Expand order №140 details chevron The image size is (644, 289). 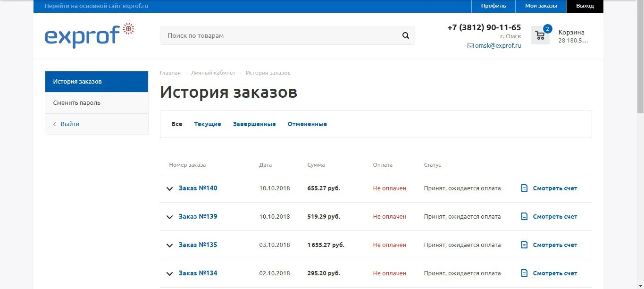click(x=170, y=189)
